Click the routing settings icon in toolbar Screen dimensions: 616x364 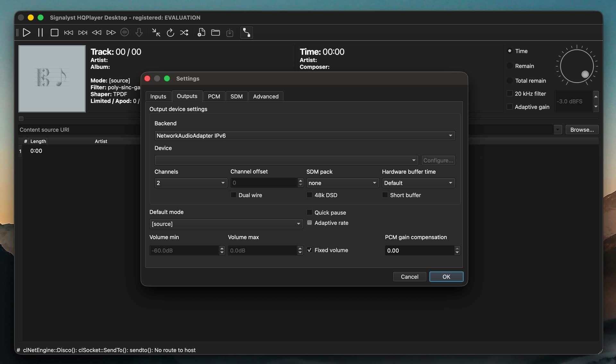point(246,33)
